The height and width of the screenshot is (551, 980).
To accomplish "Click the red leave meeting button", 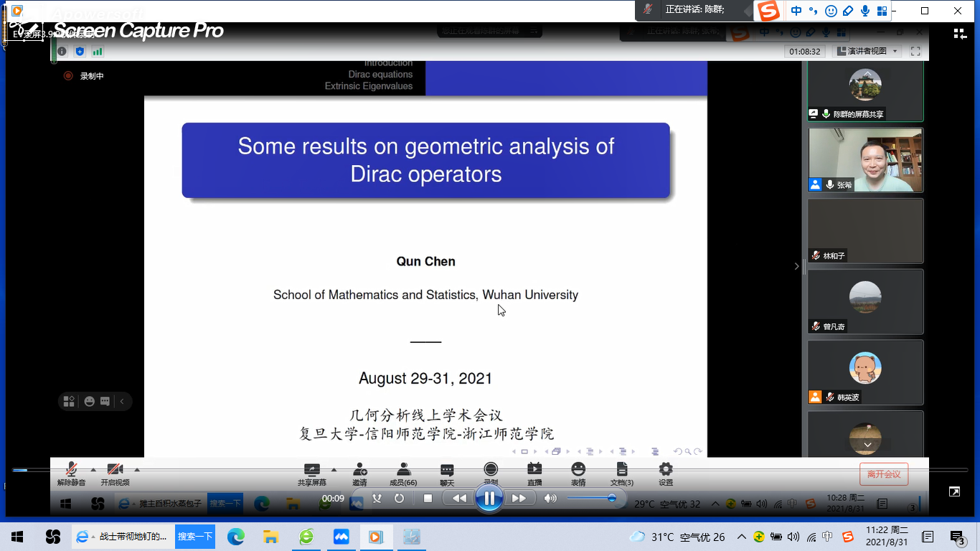I will pos(884,474).
